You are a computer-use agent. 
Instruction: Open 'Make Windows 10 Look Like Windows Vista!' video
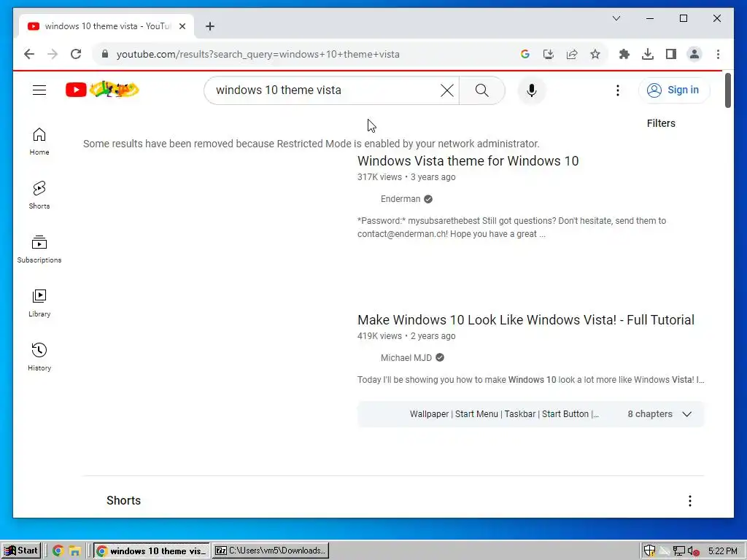[525, 320]
